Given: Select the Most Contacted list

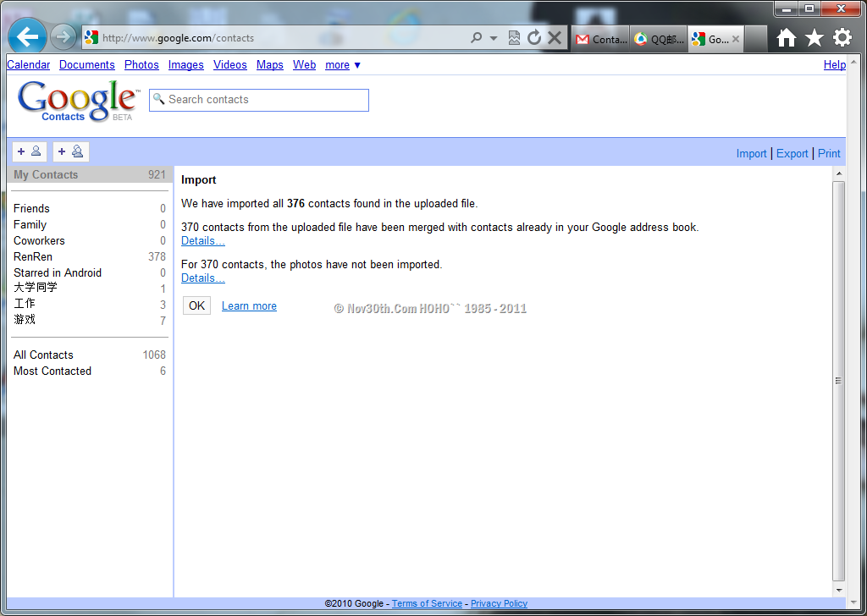Looking at the screenshot, I should coord(90,371).
